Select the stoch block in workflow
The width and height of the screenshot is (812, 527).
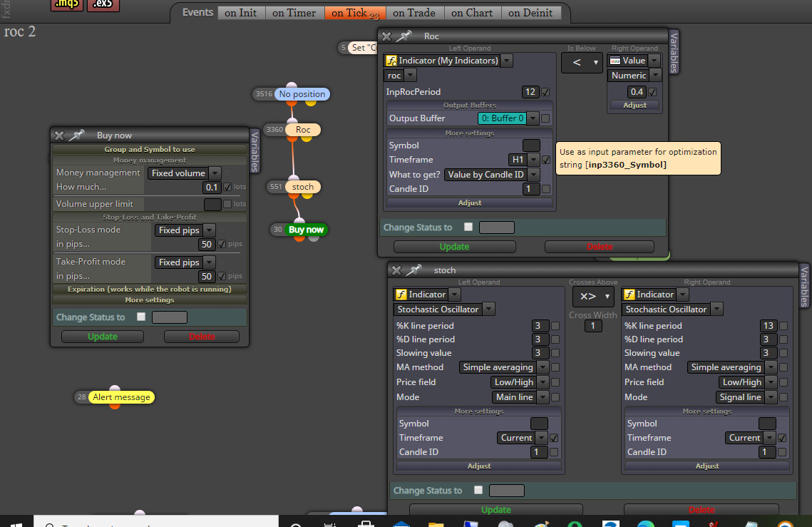(303, 187)
